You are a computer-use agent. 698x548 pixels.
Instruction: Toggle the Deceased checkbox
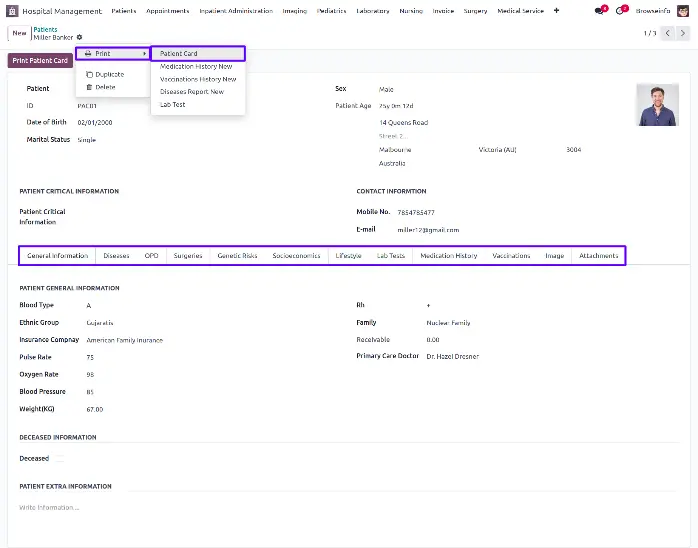point(58,458)
